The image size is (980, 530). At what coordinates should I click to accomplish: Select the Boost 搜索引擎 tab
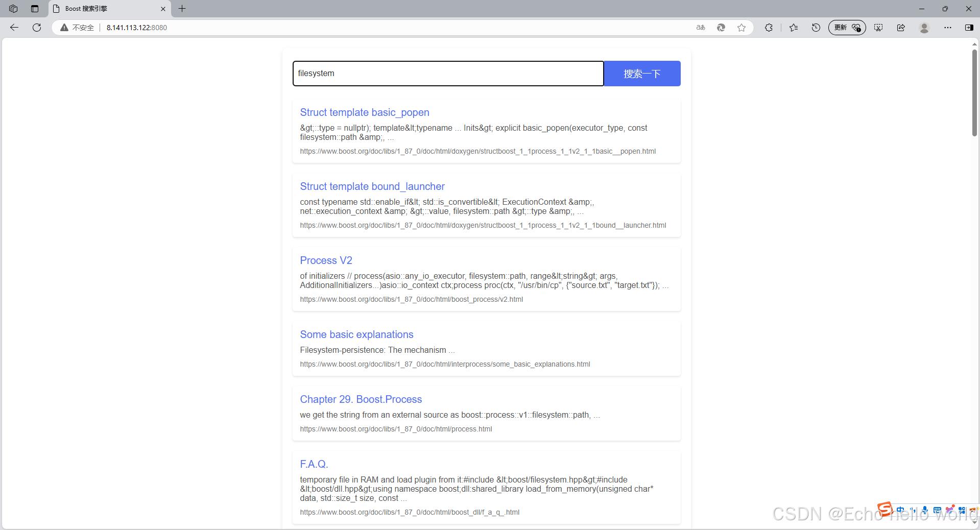pos(110,9)
